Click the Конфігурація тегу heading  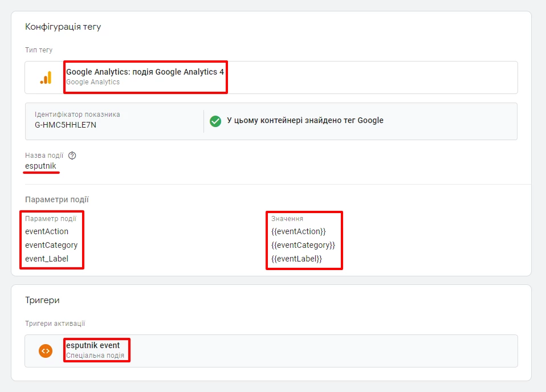tap(63, 27)
